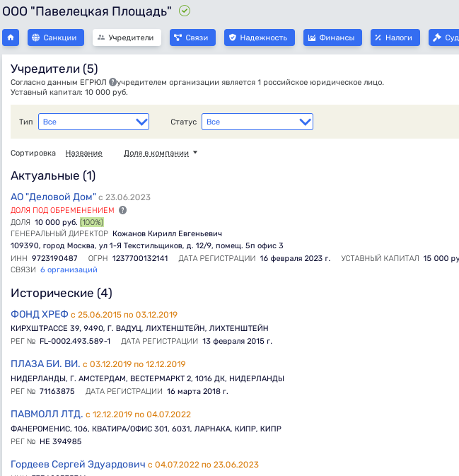Sort by Доля в компании
Viewport: 459px width, 476px height.
160,153
